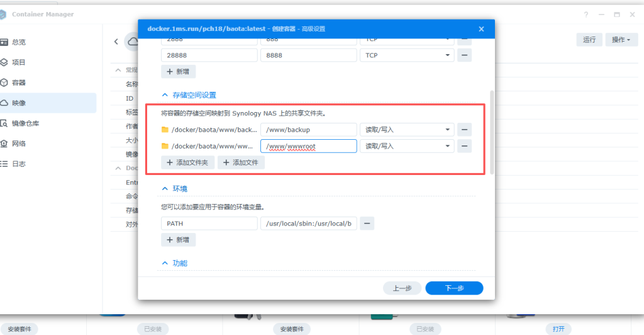Click the dialog's vertical scrollbar

(x=492, y=132)
